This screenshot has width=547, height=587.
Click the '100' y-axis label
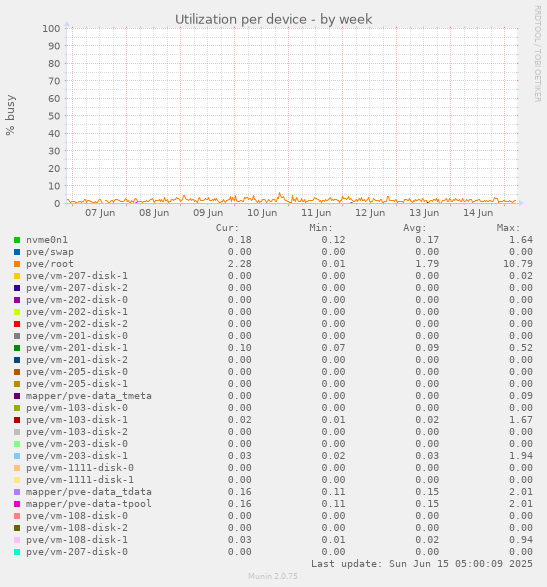pos(51,28)
